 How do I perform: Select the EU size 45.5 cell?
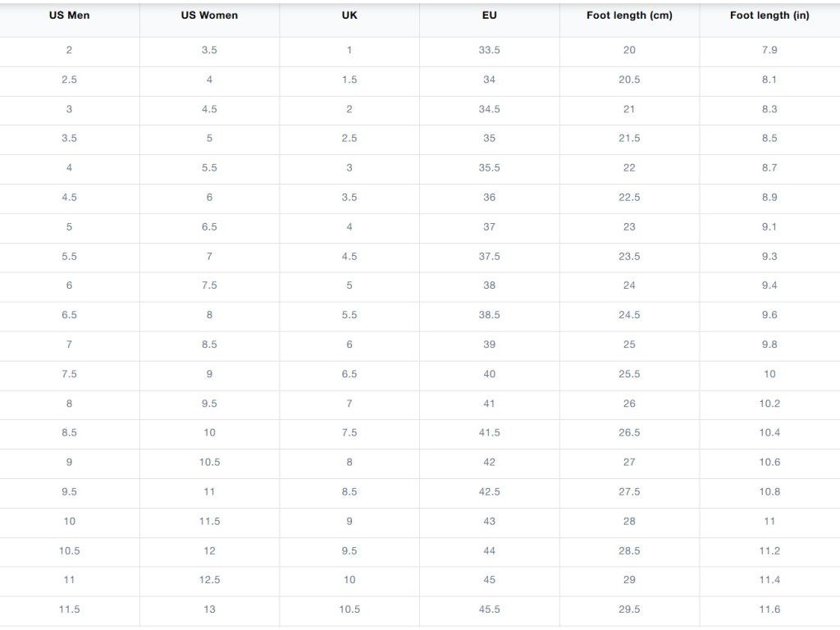(489, 609)
